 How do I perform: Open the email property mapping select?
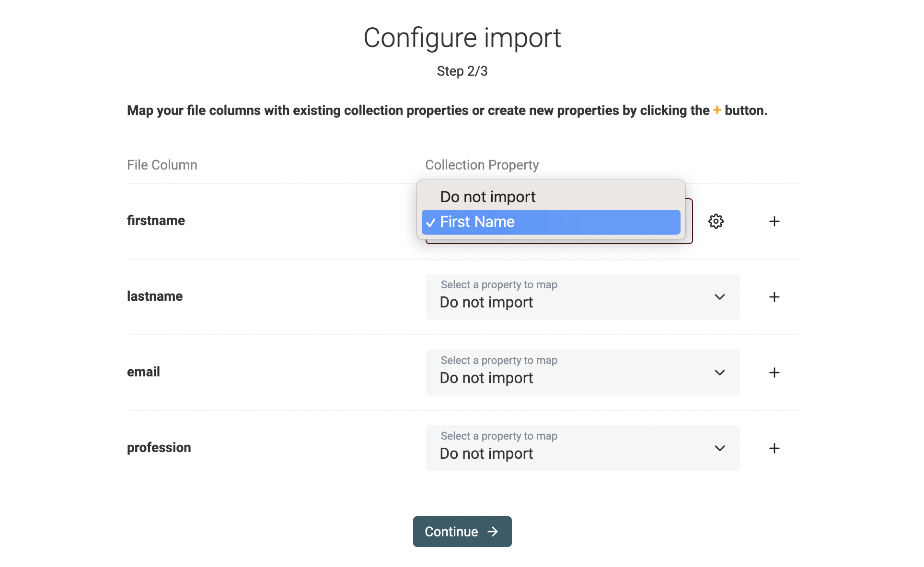tap(582, 373)
